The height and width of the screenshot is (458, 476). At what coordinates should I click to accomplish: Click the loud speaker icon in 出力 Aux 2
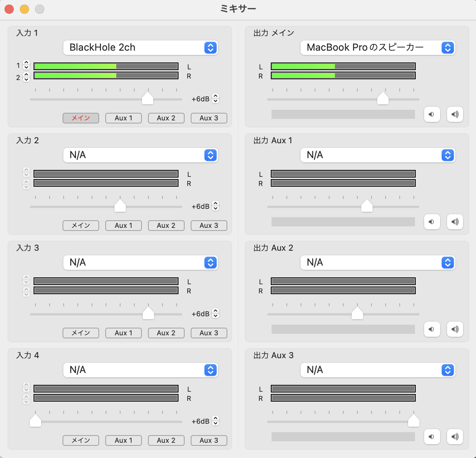click(455, 329)
